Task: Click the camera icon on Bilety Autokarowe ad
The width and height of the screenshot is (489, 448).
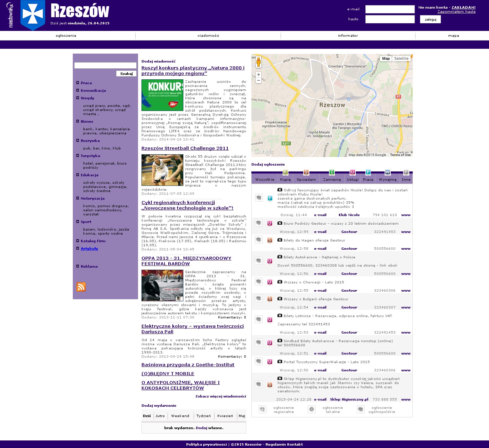Action: coord(280,257)
